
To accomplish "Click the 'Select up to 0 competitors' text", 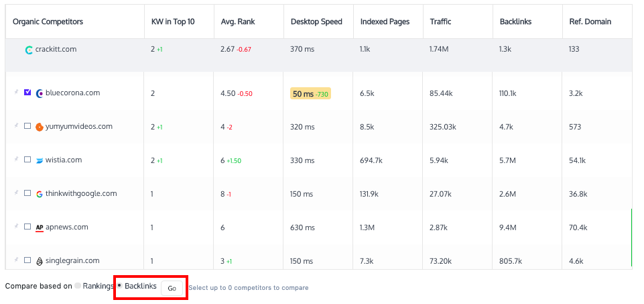I will click(249, 288).
